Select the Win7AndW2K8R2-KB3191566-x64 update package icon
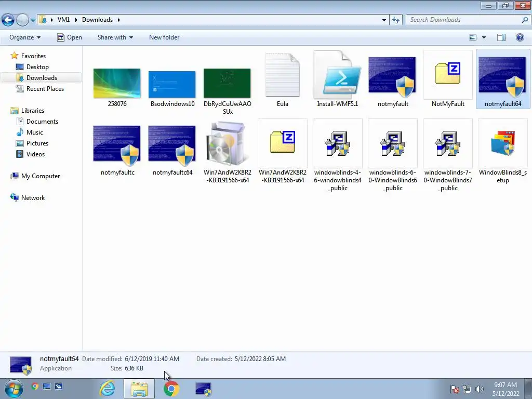The image size is (532, 399). point(227,143)
